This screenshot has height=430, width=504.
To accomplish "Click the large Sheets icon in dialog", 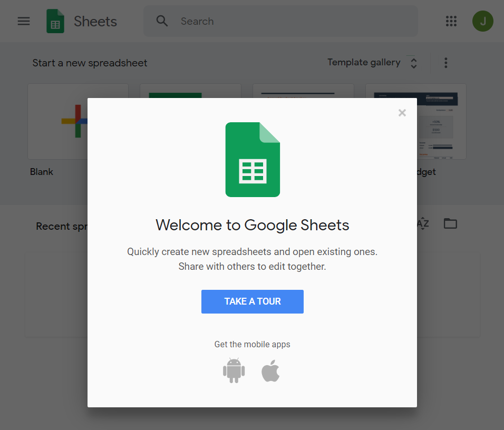I will pyautogui.click(x=253, y=160).
